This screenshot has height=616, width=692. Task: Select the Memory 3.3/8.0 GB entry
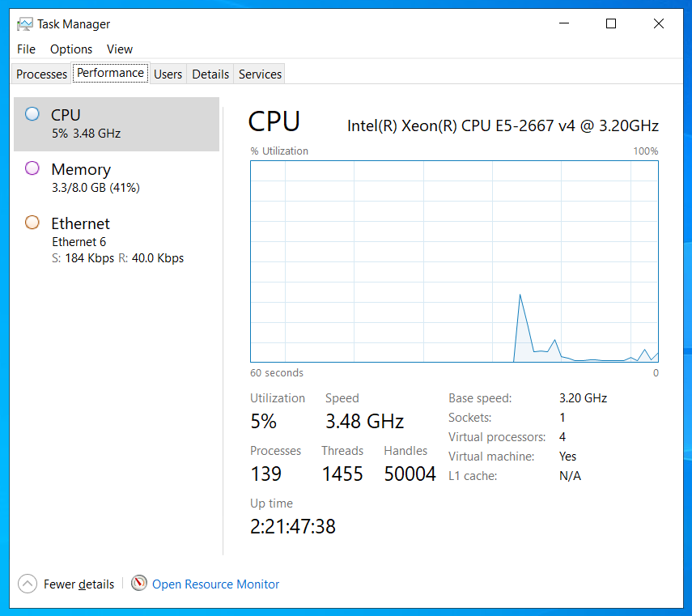tap(117, 178)
